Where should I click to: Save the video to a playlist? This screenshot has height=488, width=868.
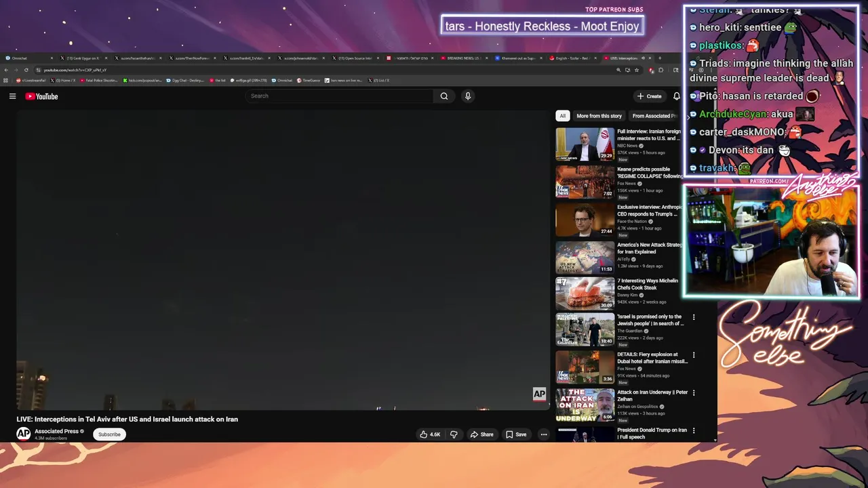[515, 434]
